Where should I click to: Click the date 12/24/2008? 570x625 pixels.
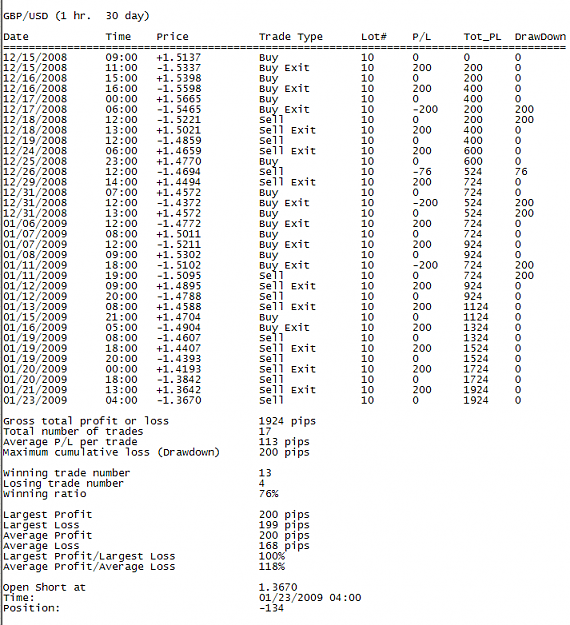[x=35, y=151]
